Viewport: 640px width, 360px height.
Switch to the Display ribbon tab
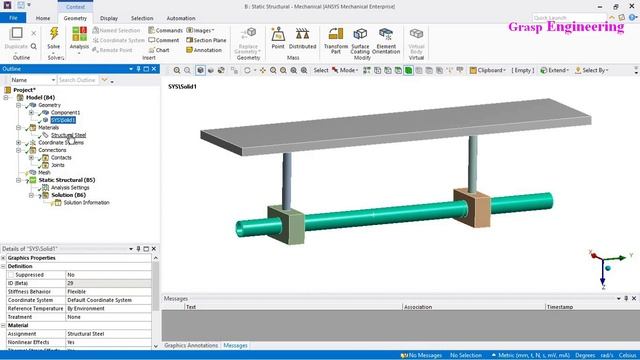point(109,18)
